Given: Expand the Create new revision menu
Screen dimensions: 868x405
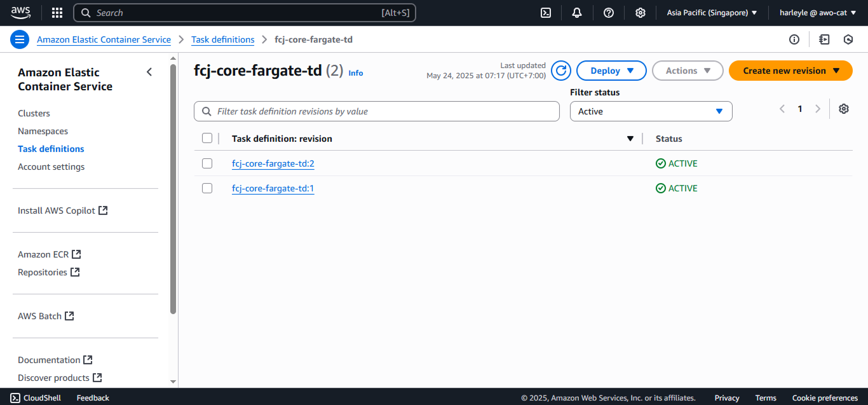Looking at the screenshot, I should pos(790,71).
